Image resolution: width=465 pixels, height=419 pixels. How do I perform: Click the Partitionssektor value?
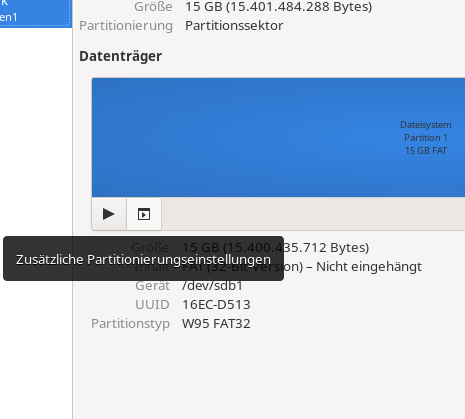coord(234,26)
